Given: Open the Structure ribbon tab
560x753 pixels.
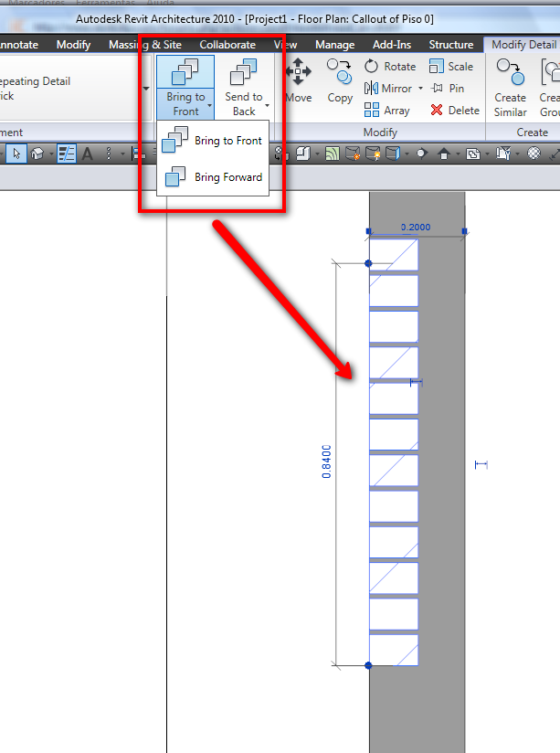Looking at the screenshot, I should coord(451,45).
